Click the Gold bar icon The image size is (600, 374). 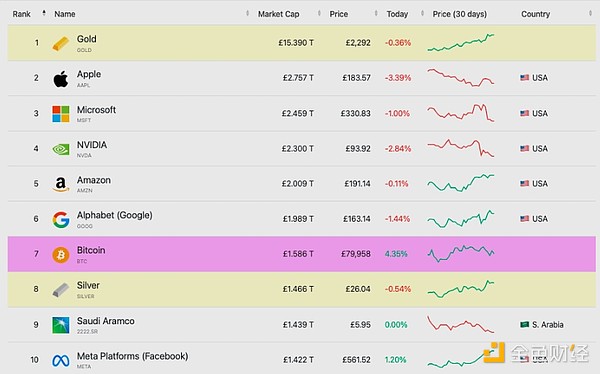tap(60, 43)
